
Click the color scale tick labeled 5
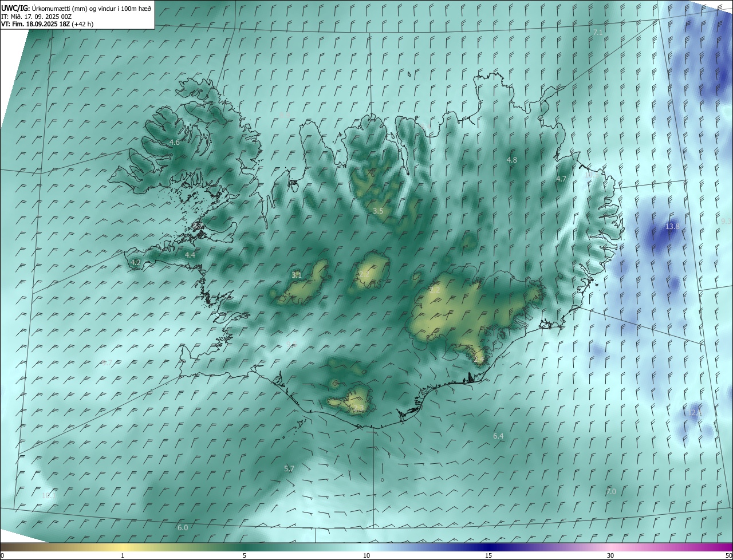(245, 555)
